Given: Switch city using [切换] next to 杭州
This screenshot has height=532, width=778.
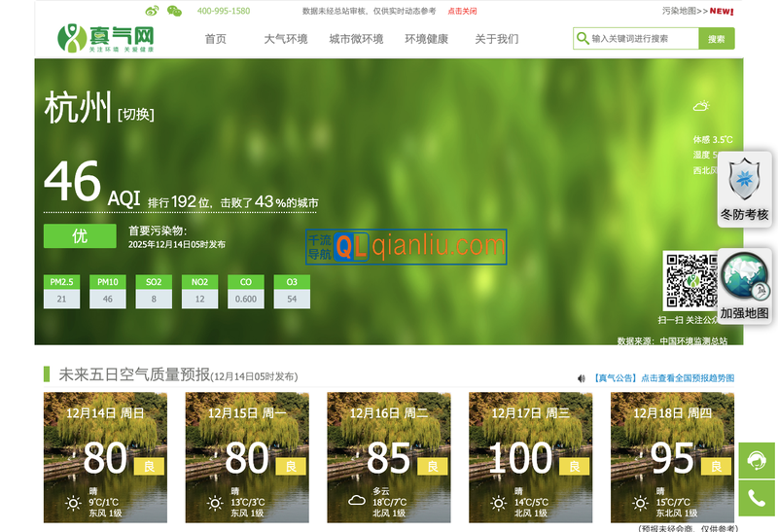Looking at the screenshot, I should [136, 114].
